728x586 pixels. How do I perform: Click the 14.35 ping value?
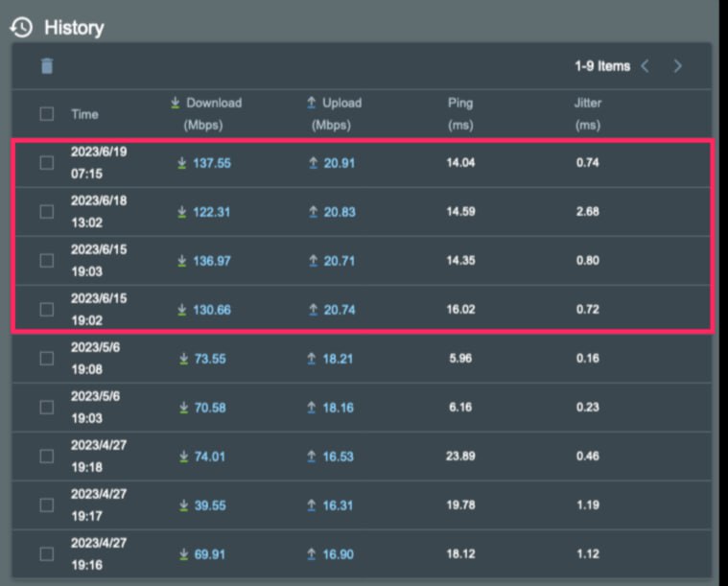click(x=460, y=261)
